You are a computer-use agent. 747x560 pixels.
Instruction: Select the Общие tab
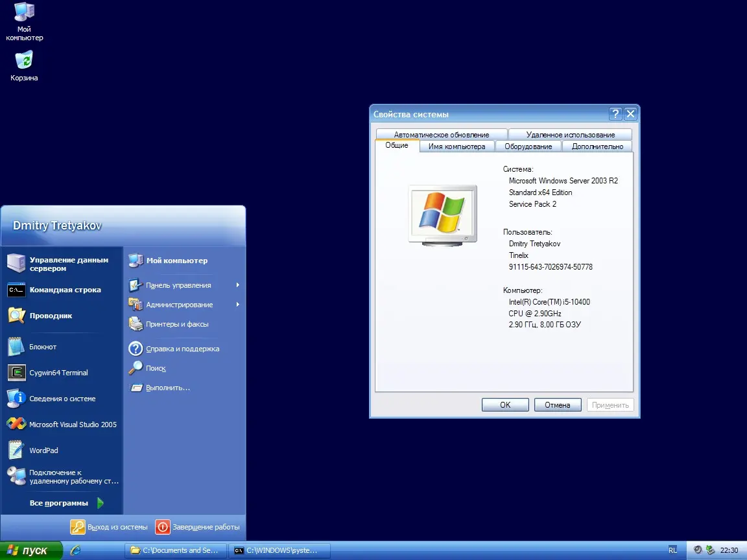coord(397,145)
